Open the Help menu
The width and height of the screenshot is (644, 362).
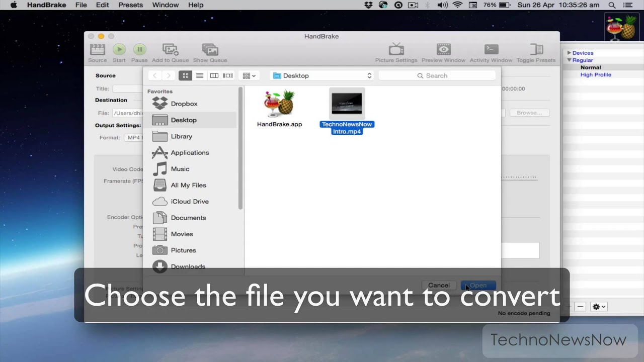(196, 5)
